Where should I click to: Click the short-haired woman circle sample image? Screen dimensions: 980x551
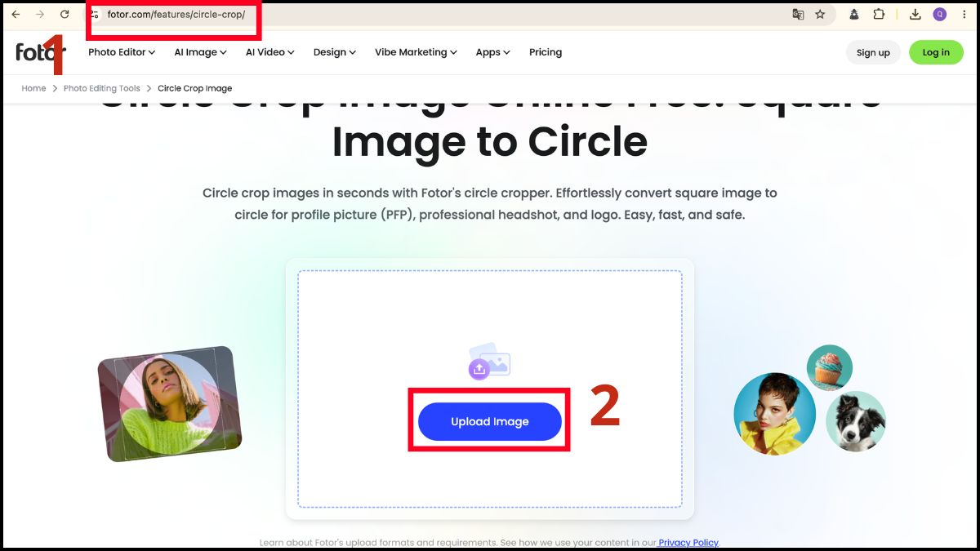click(x=775, y=414)
